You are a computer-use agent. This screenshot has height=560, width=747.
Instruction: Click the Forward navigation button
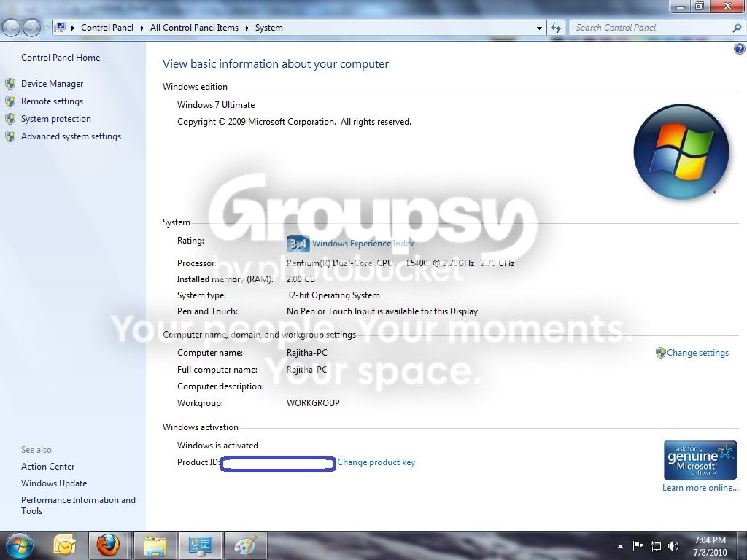coord(32,28)
